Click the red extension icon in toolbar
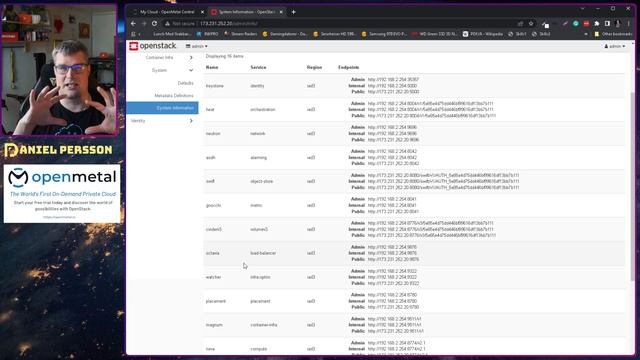This screenshot has height=360, width=640. pyautogui.click(x=587, y=24)
